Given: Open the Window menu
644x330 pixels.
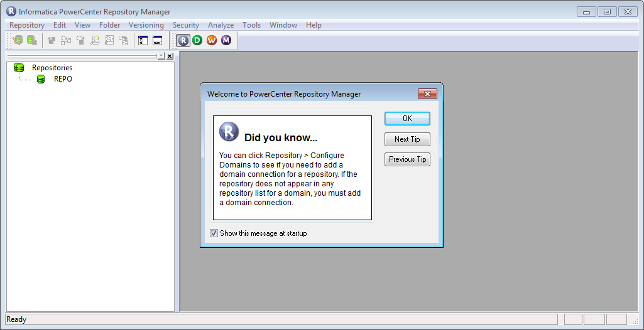Looking at the screenshot, I should [283, 25].
